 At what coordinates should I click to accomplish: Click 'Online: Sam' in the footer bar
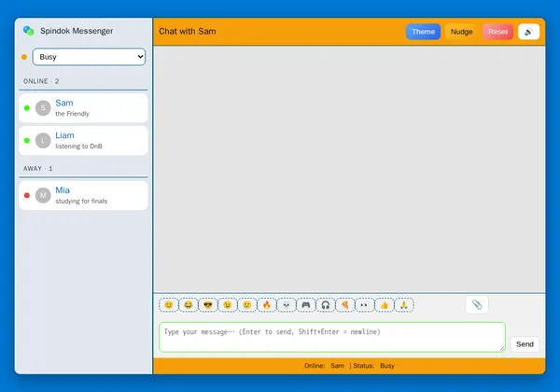click(x=324, y=366)
